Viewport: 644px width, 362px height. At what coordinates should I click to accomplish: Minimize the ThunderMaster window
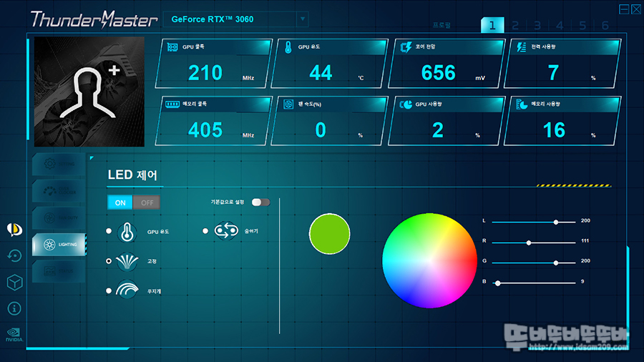(624, 9)
